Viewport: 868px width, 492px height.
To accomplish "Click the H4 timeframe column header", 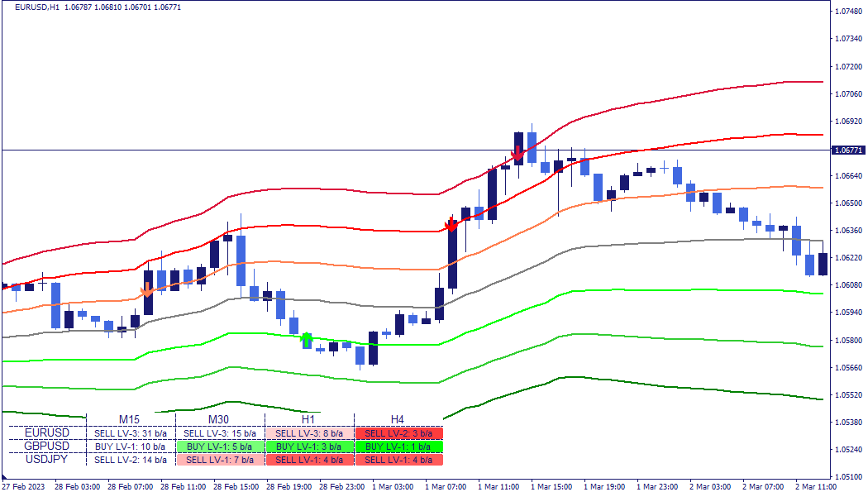I will pos(398,419).
